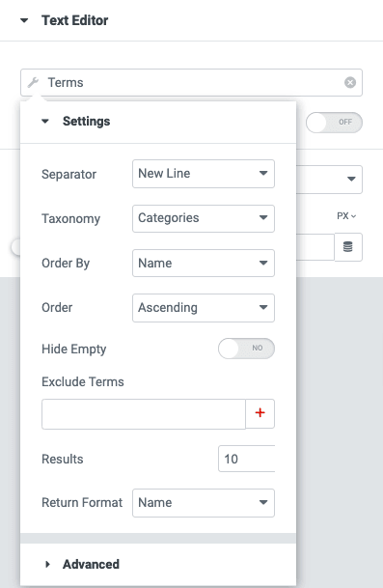Change the Order from Ascending
The width and height of the screenshot is (383, 588).
[204, 308]
